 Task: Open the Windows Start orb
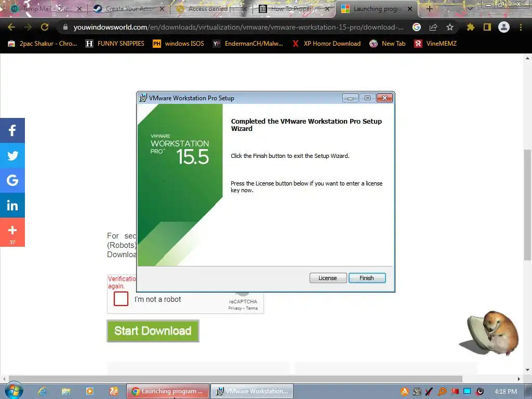14,391
